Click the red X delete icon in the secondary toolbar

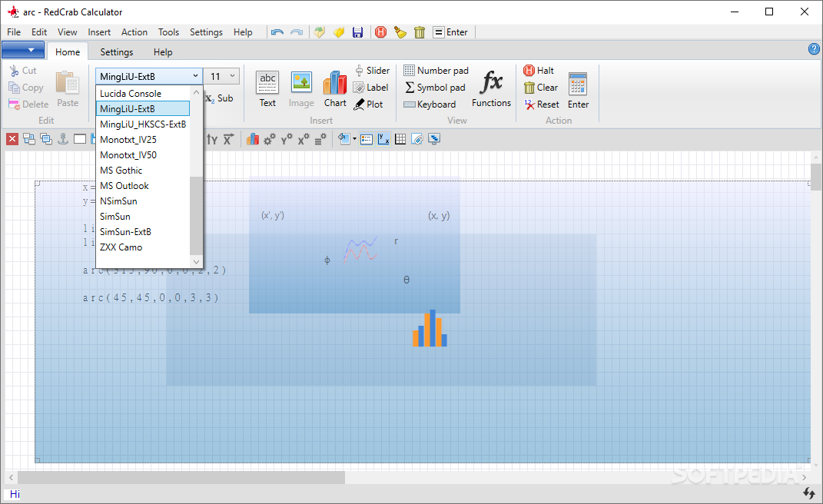click(x=12, y=139)
